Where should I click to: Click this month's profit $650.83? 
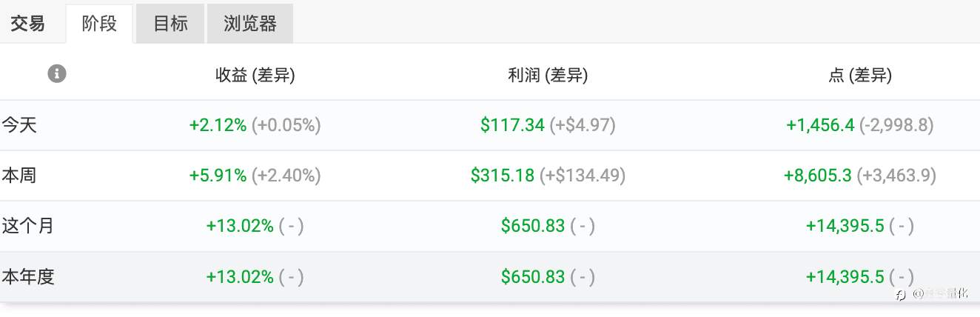(x=533, y=226)
